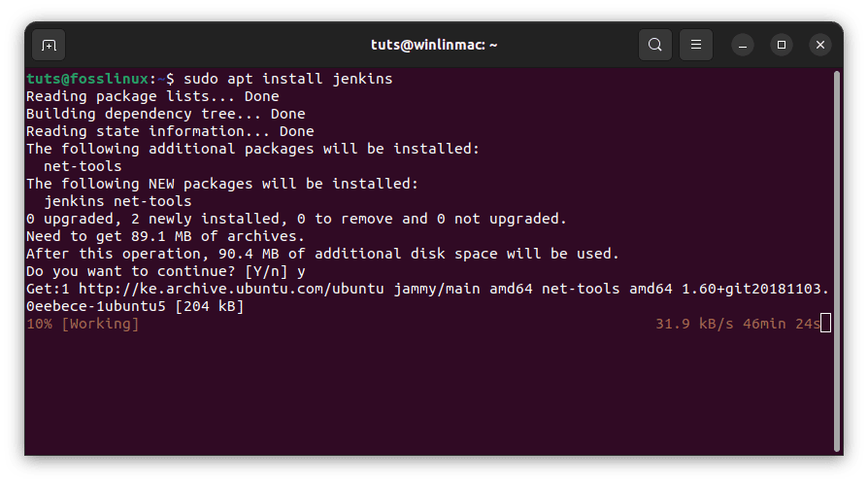The height and width of the screenshot is (483, 868).
Task: Click the terminal search magnifier icon
Action: [x=655, y=45]
